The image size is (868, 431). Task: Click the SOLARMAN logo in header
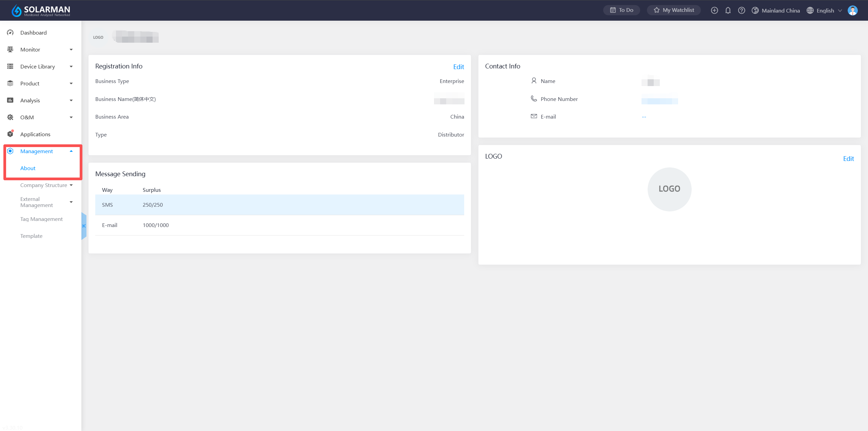41,11
